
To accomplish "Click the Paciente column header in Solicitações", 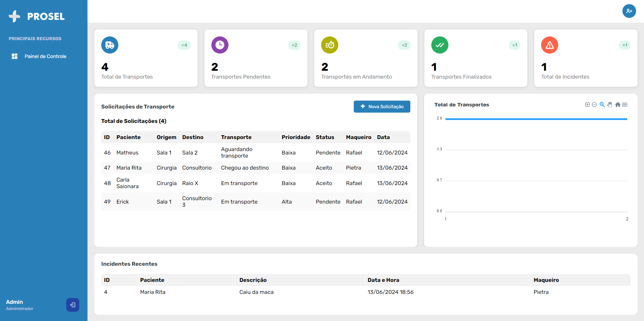I will coord(128,137).
